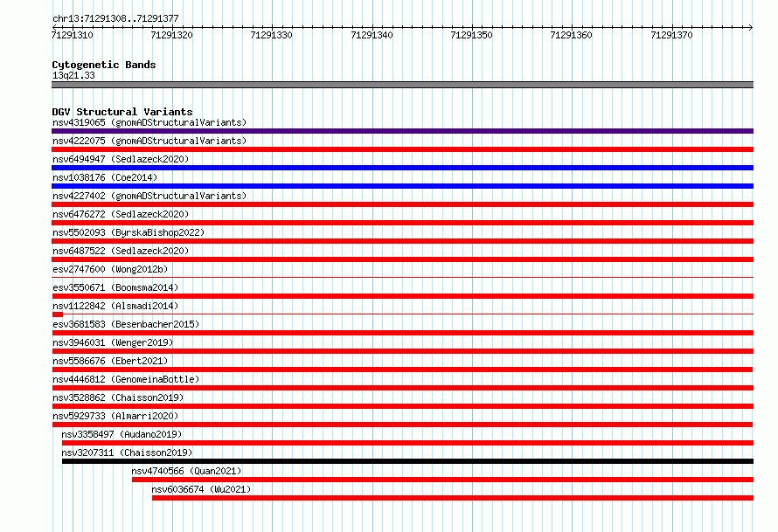
Task: Click the nsv4319065 gnomADStructuralVariants label
Action: click(x=149, y=122)
